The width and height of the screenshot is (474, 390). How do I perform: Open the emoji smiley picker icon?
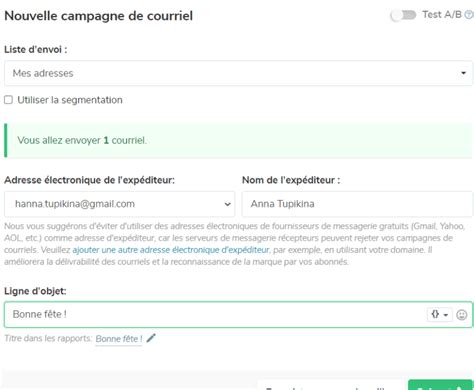click(x=462, y=315)
